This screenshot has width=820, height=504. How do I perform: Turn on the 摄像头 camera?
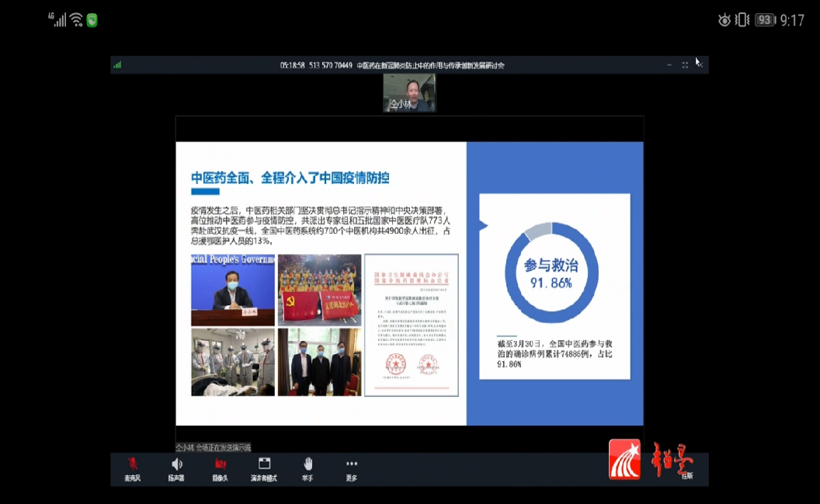pyautogui.click(x=219, y=466)
